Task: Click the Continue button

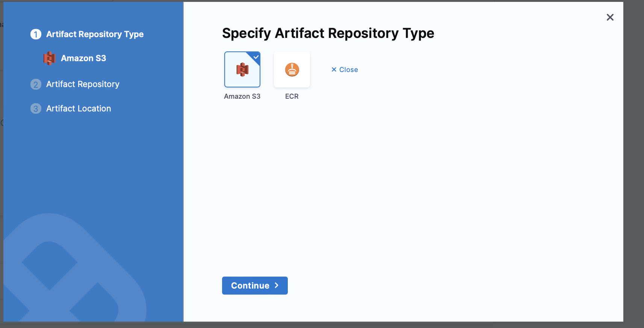Action: 255,286
